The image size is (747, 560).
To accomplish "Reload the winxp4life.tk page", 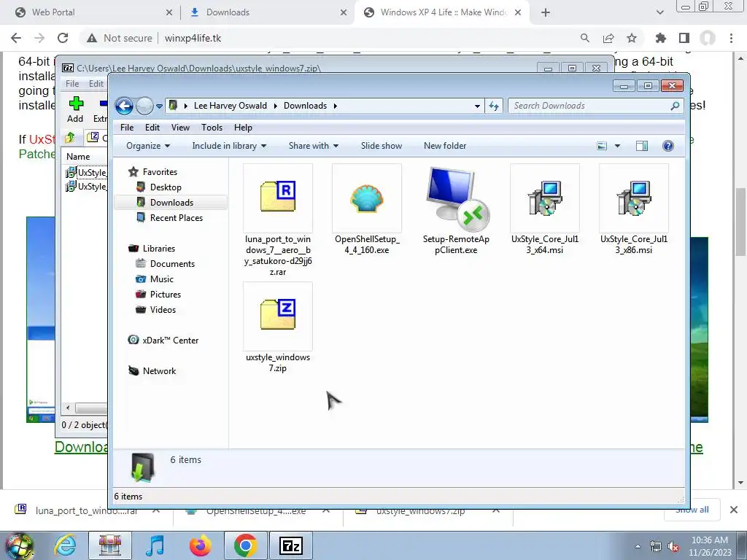I will (63, 38).
